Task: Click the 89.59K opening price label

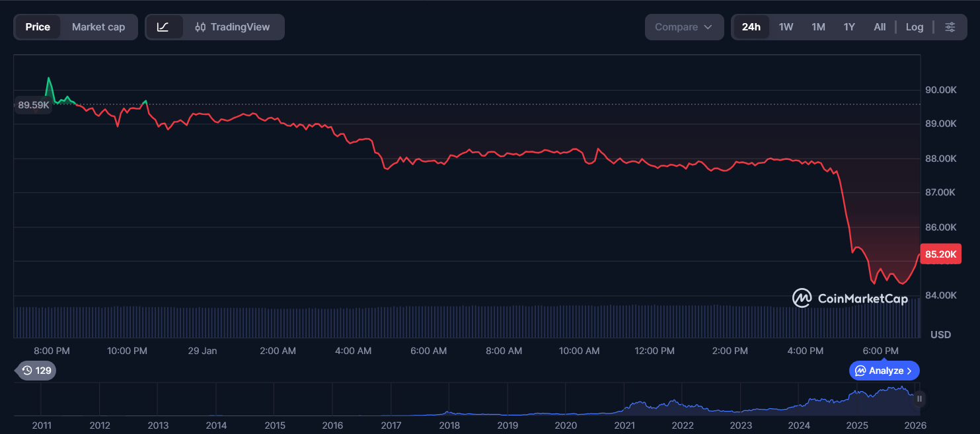Action: pos(34,104)
